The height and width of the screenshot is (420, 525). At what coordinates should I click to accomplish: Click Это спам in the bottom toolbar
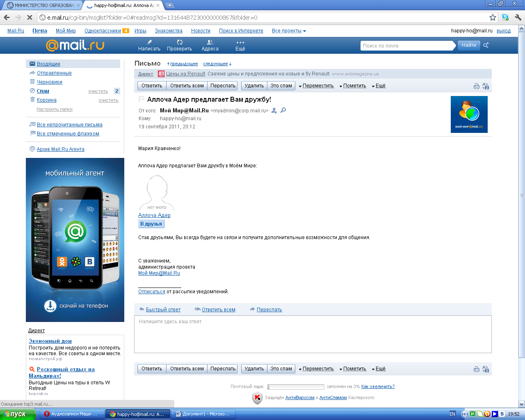pyautogui.click(x=281, y=369)
